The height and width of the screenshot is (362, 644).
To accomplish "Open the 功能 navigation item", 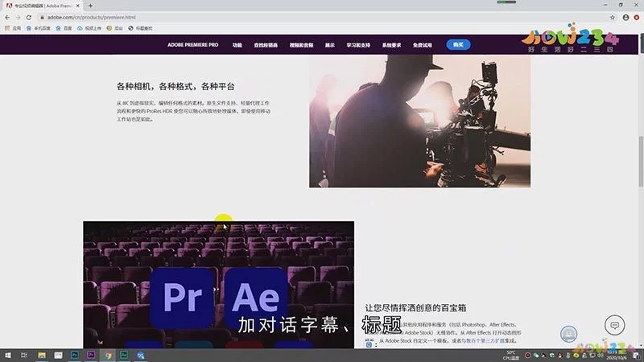I will 237,45.
